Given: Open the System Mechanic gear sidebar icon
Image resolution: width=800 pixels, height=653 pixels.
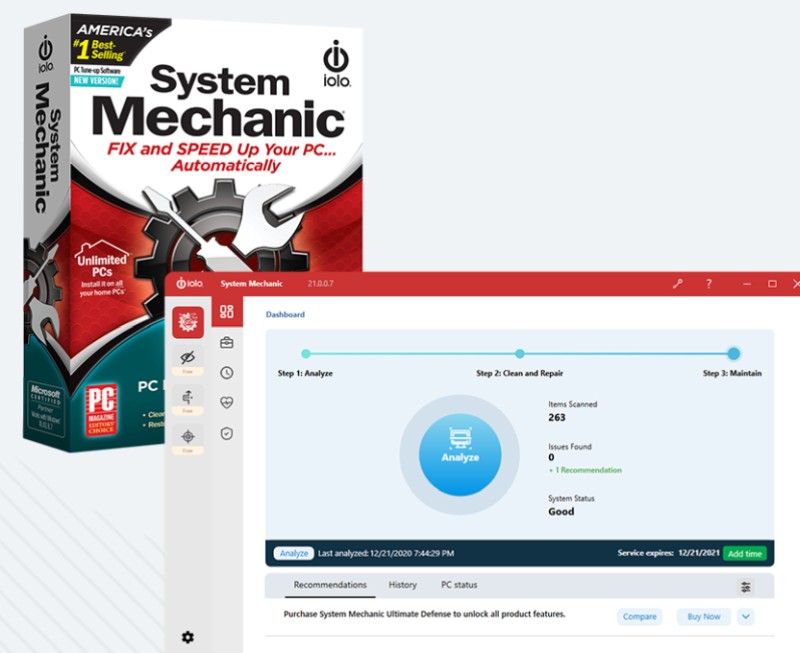Looking at the screenshot, I should click(188, 322).
